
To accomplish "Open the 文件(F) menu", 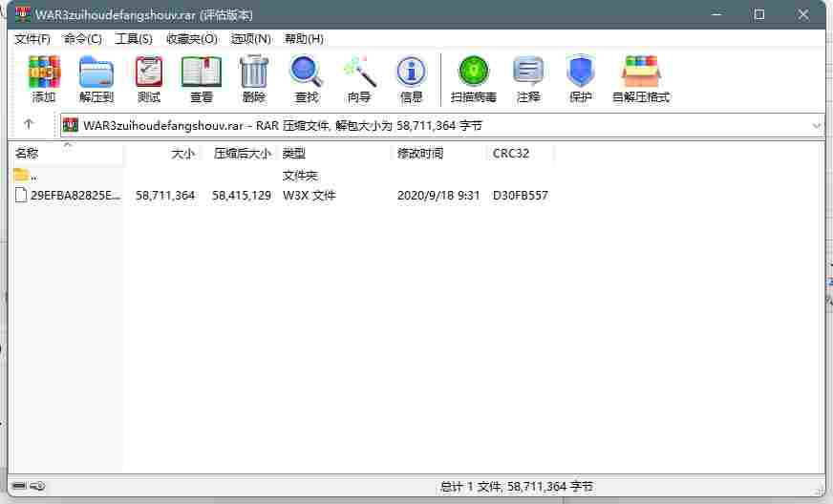I will (x=32, y=39).
